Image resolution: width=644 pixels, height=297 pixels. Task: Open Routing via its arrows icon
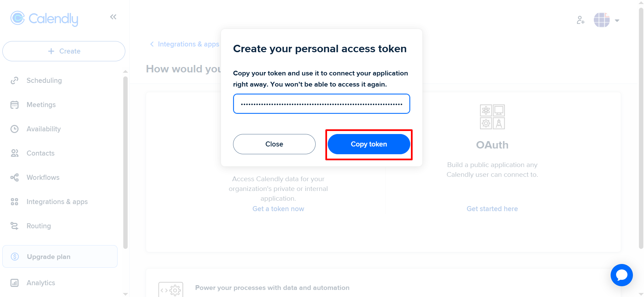[15, 226]
